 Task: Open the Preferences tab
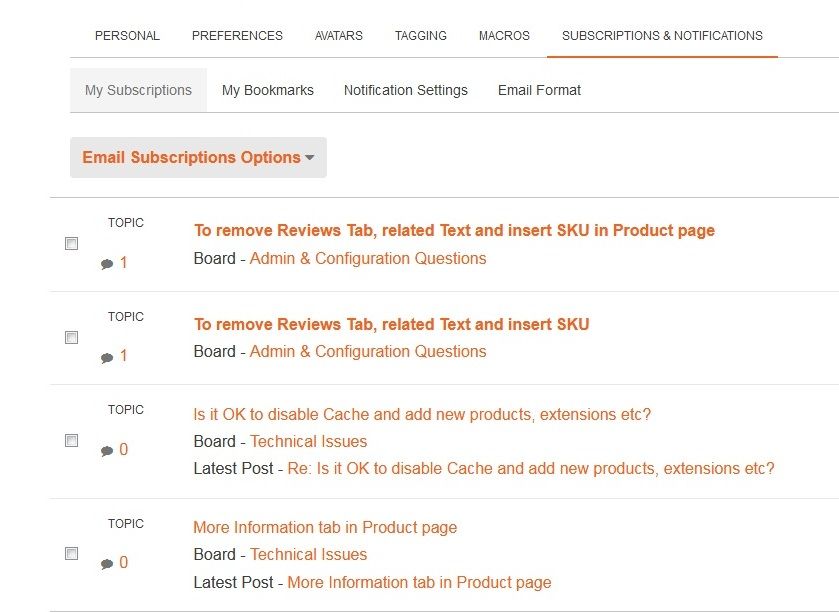click(237, 36)
